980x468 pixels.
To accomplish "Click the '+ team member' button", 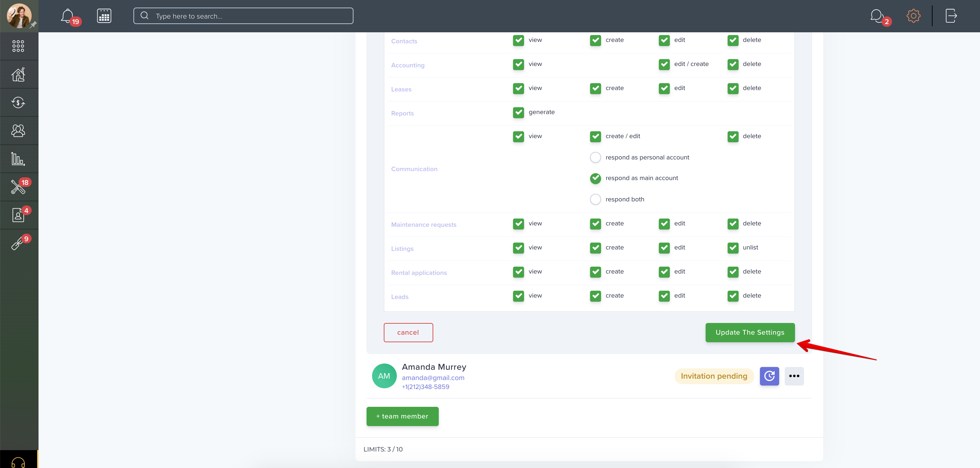I will click(x=402, y=416).
